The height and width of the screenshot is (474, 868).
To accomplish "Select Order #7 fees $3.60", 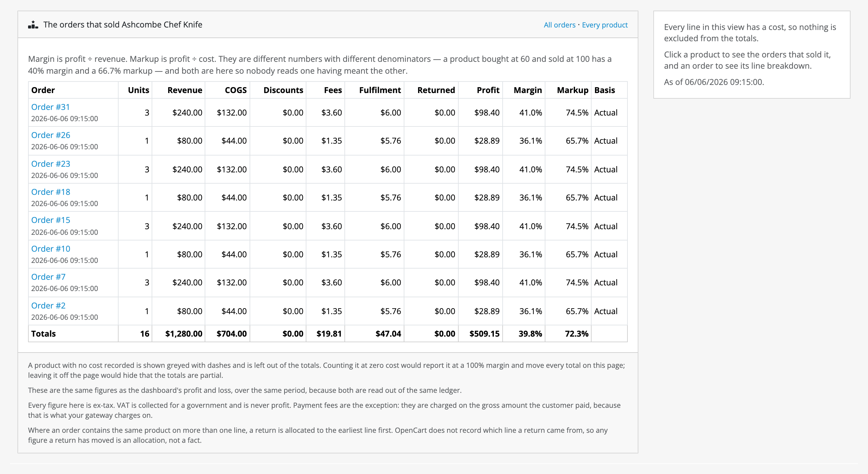I will (x=332, y=282).
